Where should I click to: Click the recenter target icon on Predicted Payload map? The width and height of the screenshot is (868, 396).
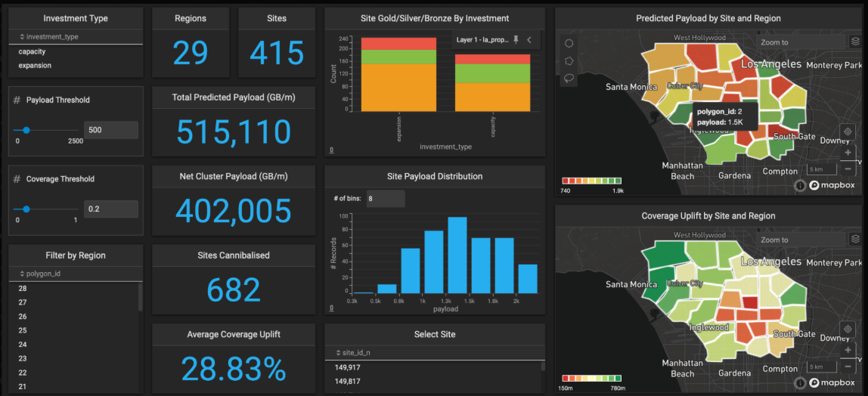[848, 131]
